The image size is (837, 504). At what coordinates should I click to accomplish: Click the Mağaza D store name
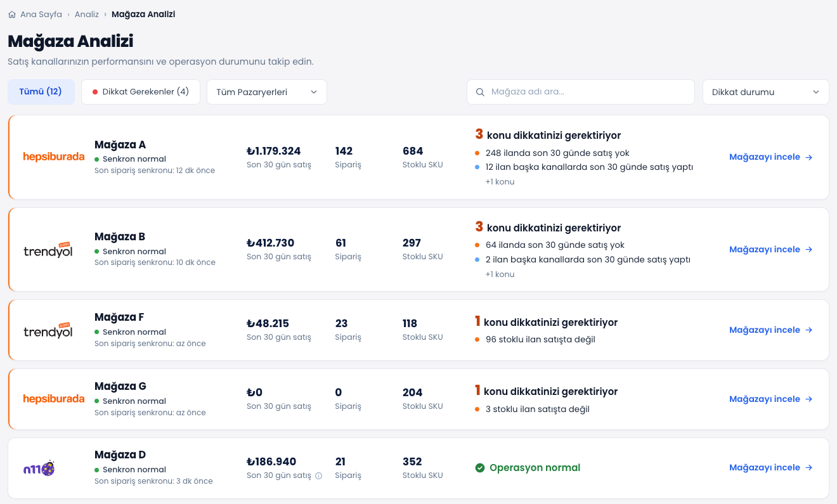[120, 455]
